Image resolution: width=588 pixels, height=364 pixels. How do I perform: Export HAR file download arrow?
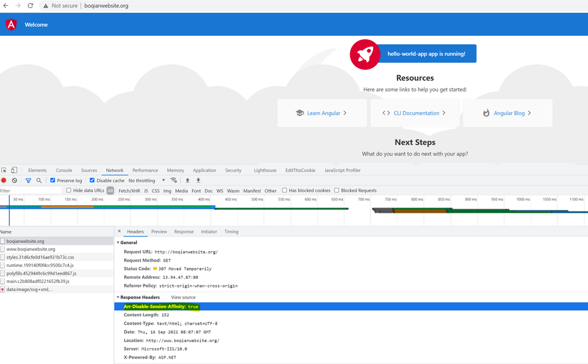pos(198,180)
